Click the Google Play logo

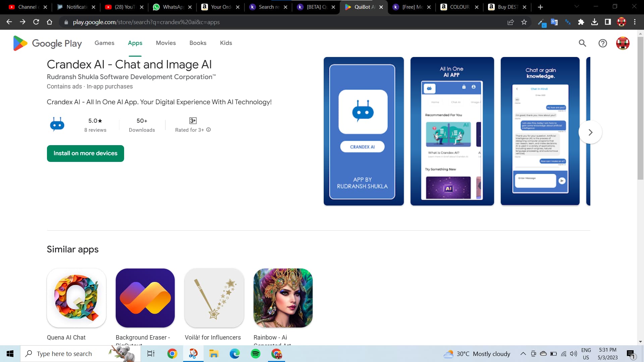47,43
